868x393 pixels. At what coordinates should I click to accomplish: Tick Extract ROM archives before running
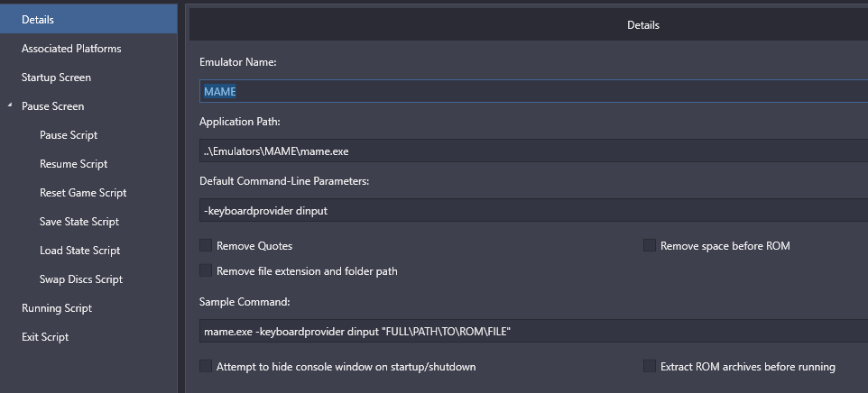(x=650, y=367)
